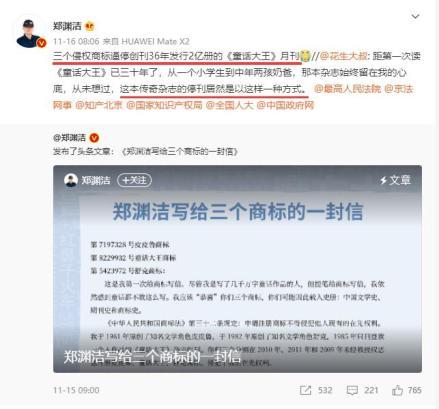Open the @国家知识产权局 mention link

pos(164,105)
